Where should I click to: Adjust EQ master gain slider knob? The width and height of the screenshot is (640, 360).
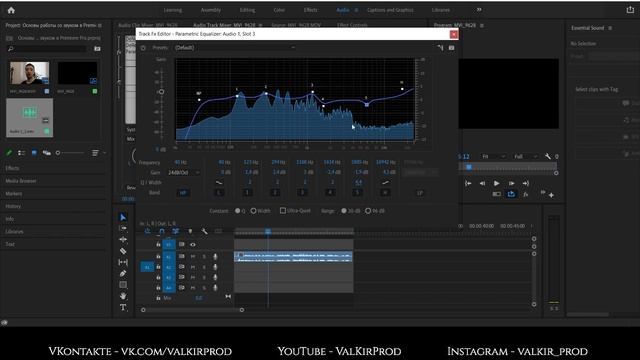coord(162,92)
